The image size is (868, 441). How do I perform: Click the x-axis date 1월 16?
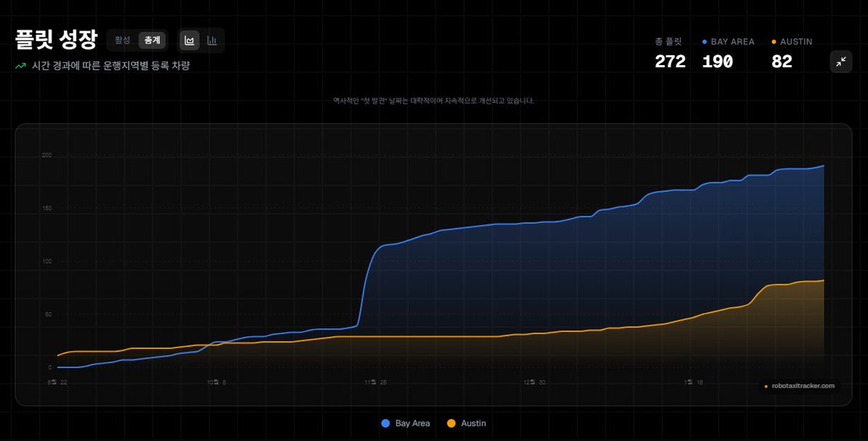pyautogui.click(x=693, y=382)
